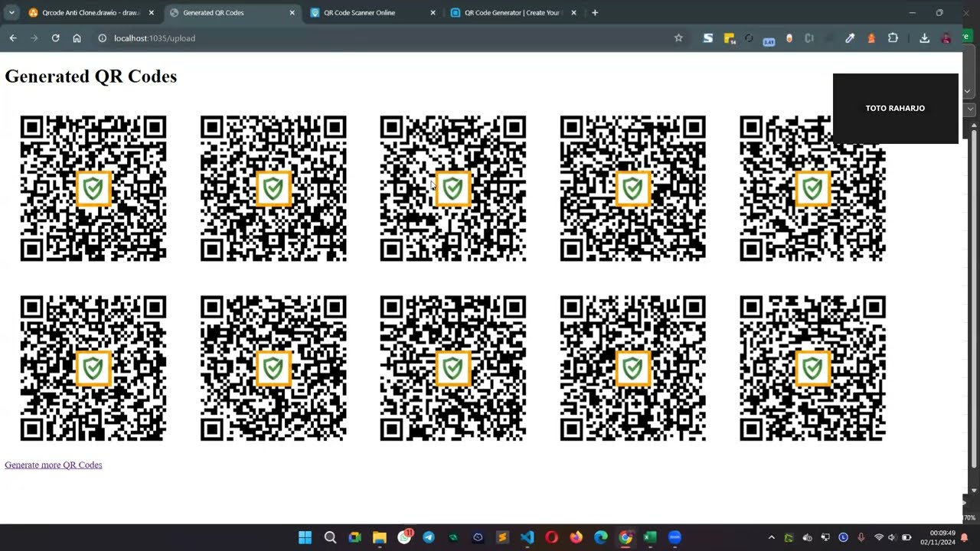980x551 pixels.
Task: Open Google Meet from the taskbar
Action: tap(354, 537)
